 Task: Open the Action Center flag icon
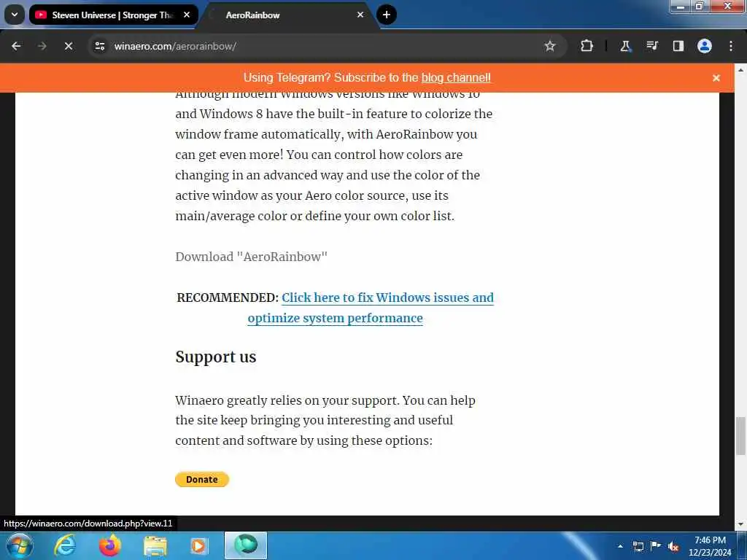coord(656,546)
